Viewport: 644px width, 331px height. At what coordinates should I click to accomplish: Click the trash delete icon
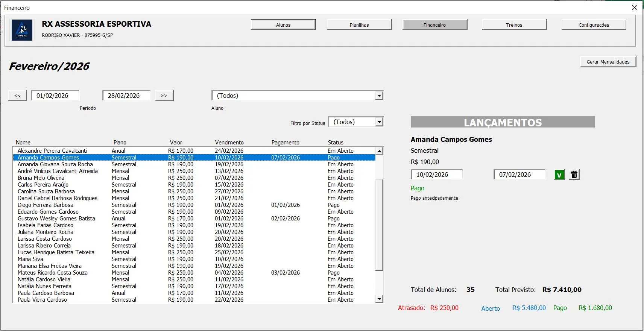coord(574,175)
